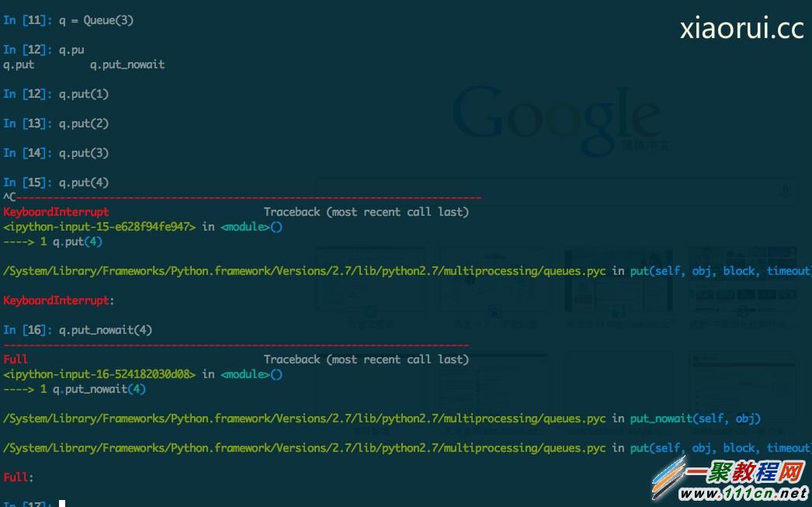Click the arrow line '----> 1 q.put(4)'
The height and width of the screenshot is (507, 812).
(53, 241)
